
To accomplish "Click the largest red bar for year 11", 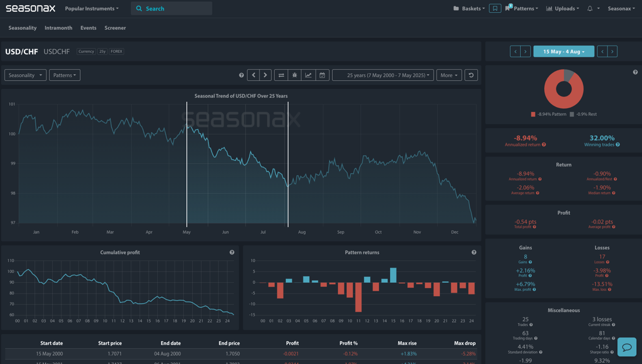I will (x=358, y=297).
